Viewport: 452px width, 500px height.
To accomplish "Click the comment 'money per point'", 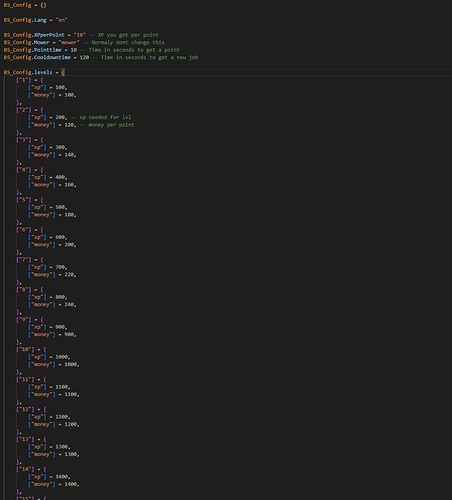I will [111, 125].
